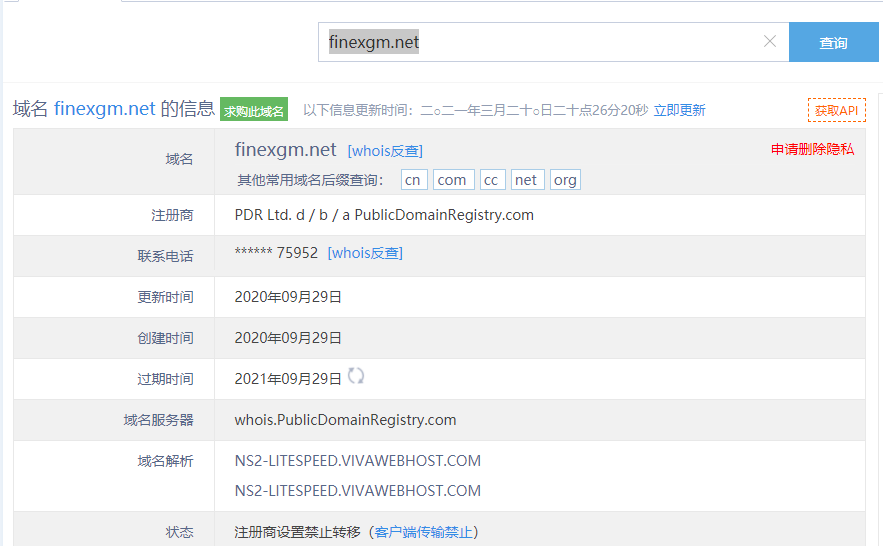Select the net domain suffix
This screenshot has width=883, height=546.
tap(526, 180)
